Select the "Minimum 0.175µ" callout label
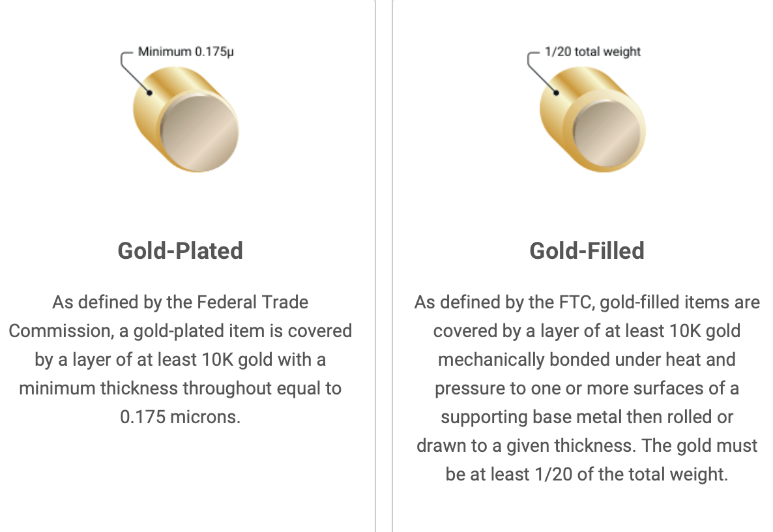Viewport: 773px width, 532px height. (186, 52)
